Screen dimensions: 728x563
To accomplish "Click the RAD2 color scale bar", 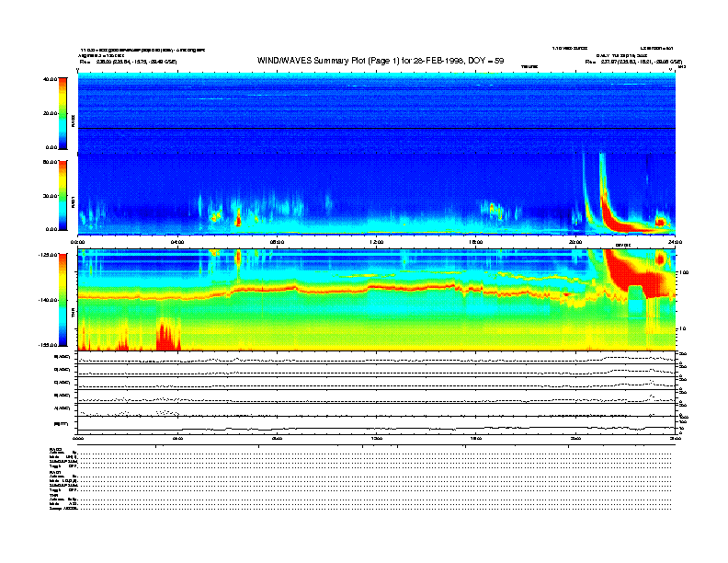I will pyautogui.click(x=63, y=113).
